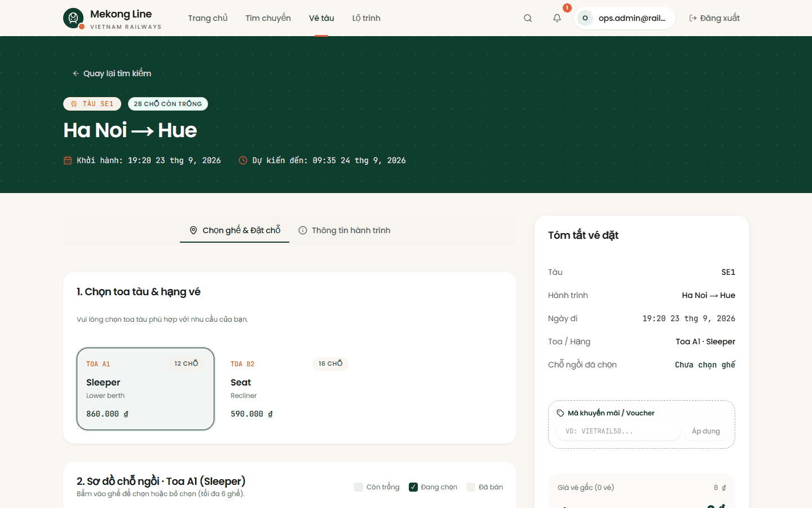Click the TÀU SE1 badge
Image resolution: width=812 pixels, height=508 pixels.
pyautogui.click(x=92, y=104)
